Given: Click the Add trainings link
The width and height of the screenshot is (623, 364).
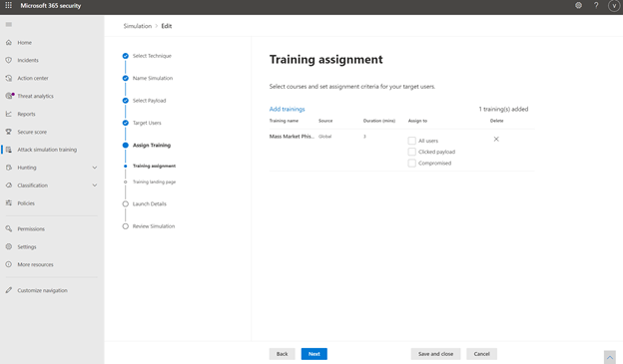Looking at the screenshot, I should [287, 109].
